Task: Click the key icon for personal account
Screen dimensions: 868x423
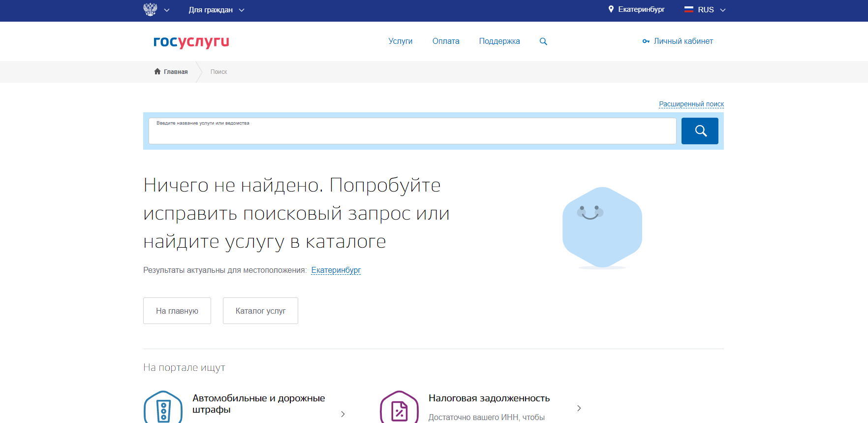Action: point(646,41)
